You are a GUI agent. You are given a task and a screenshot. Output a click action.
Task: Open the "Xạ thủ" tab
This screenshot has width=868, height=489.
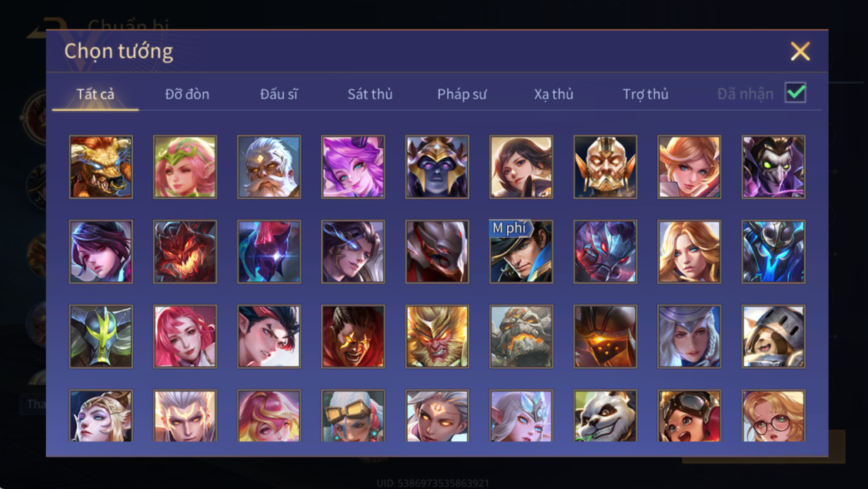[x=553, y=94]
